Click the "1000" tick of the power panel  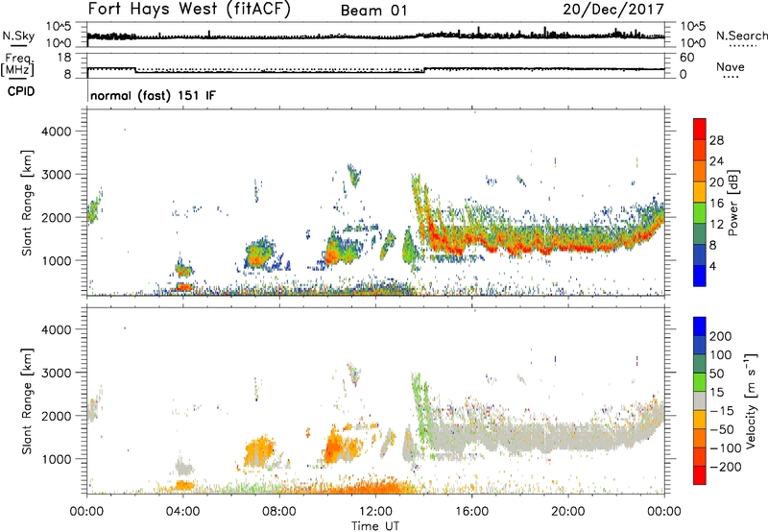(x=57, y=260)
